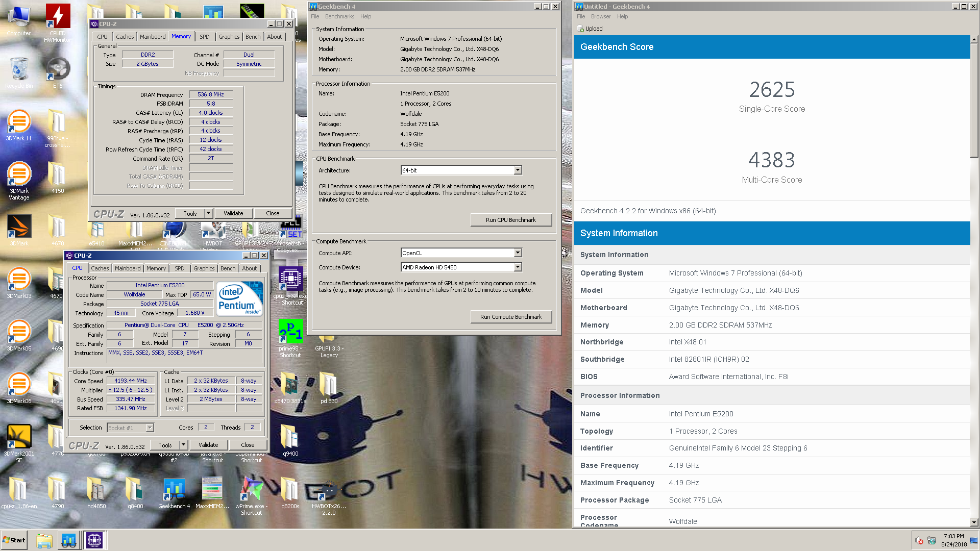Launch 3DMark2001 SE shortcut

pos(19,443)
